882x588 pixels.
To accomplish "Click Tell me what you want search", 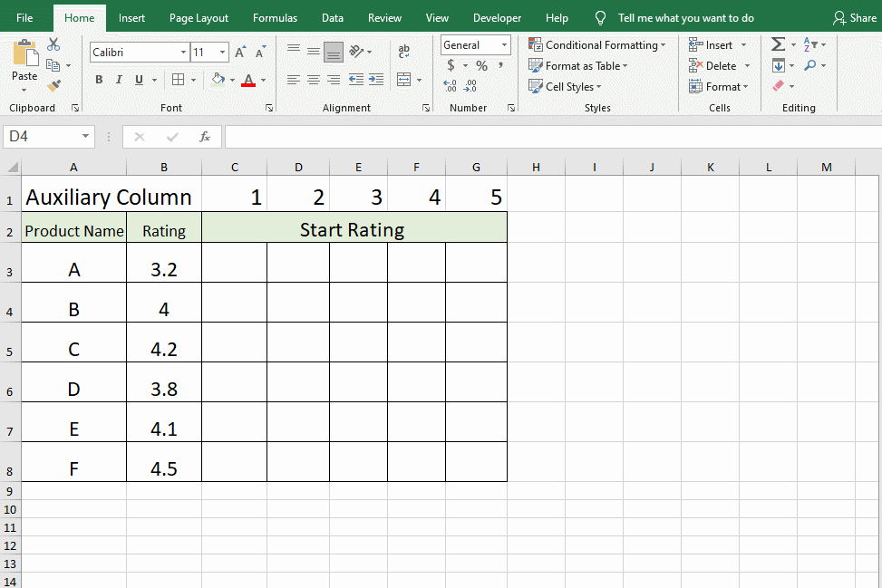I will (x=685, y=18).
